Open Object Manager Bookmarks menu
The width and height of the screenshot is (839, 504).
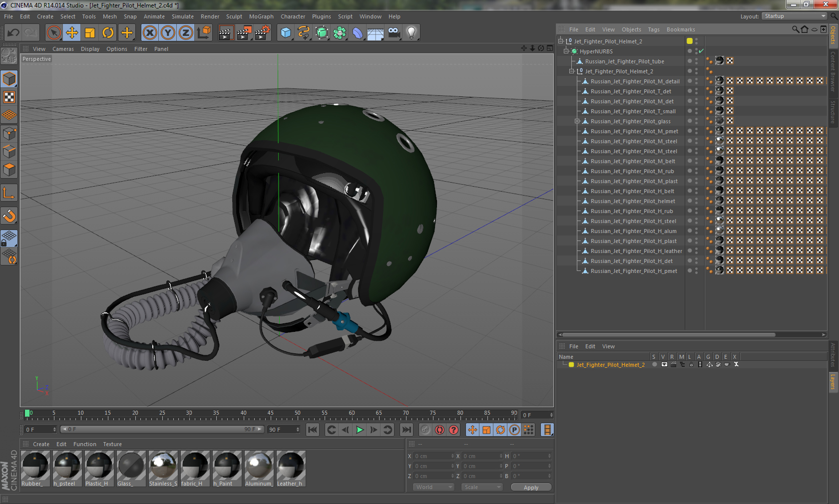(x=681, y=29)
